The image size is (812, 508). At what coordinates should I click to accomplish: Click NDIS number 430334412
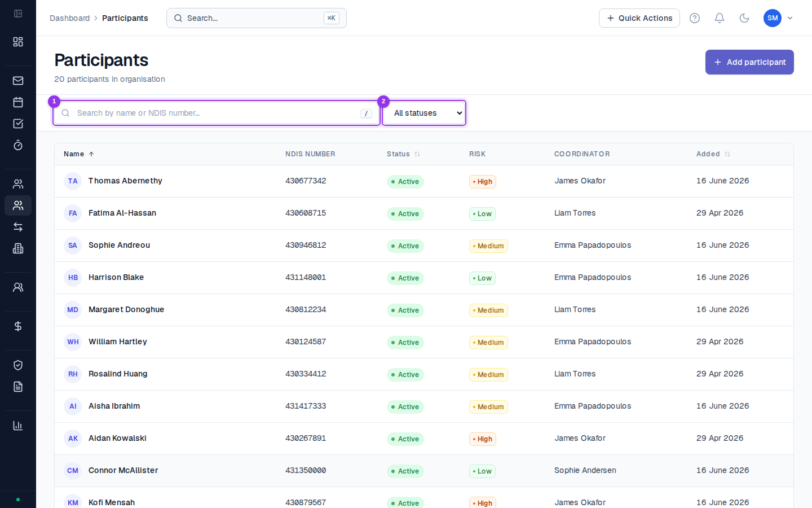click(x=306, y=374)
